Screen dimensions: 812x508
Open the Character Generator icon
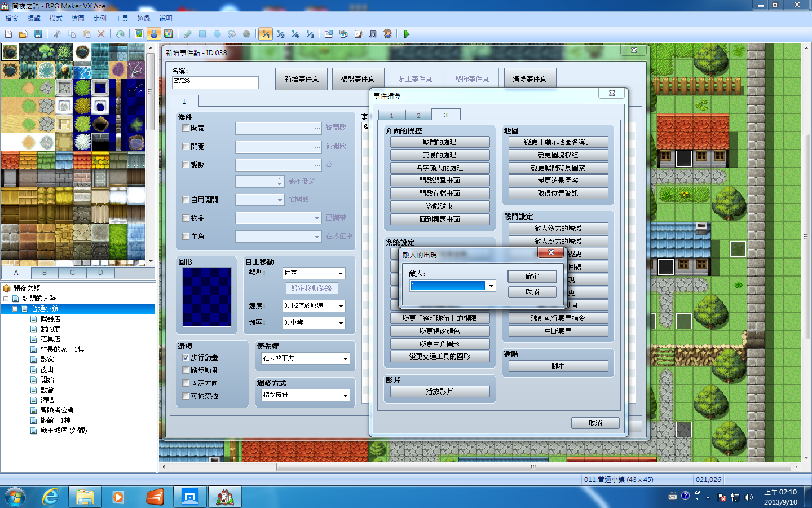(x=387, y=34)
